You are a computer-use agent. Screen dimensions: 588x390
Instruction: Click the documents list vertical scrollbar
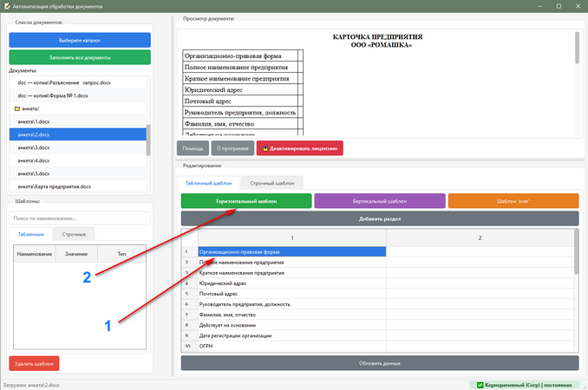point(148,140)
